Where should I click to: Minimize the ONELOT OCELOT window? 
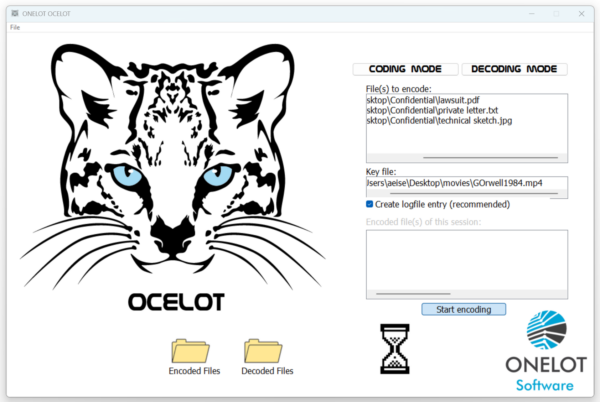pyautogui.click(x=532, y=14)
